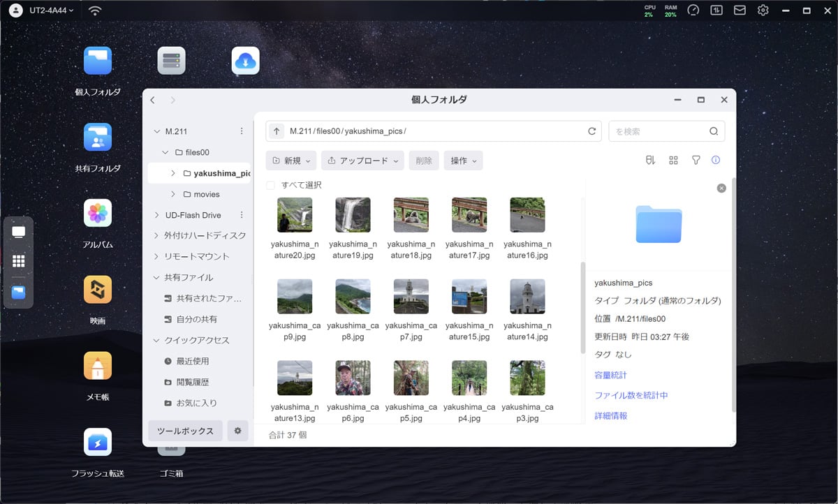Viewport: 838px width, 504px height.
Task: Open the app grid in side dock
Action: pyautogui.click(x=19, y=261)
